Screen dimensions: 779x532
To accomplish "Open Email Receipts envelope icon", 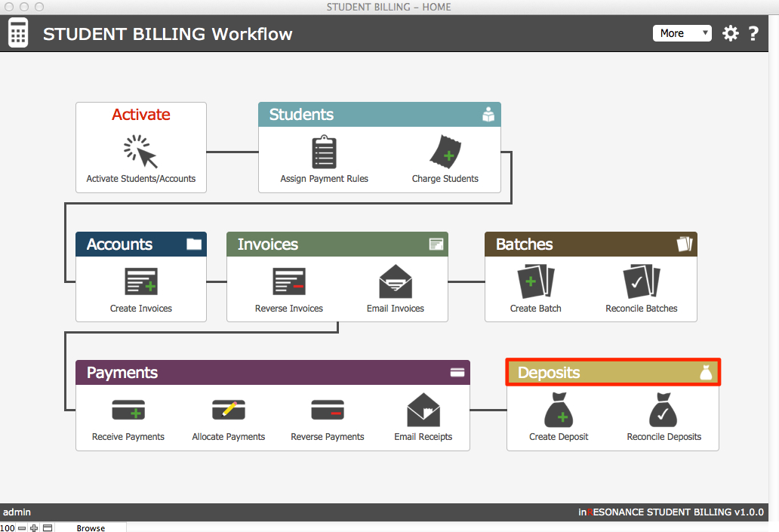I will [423, 411].
